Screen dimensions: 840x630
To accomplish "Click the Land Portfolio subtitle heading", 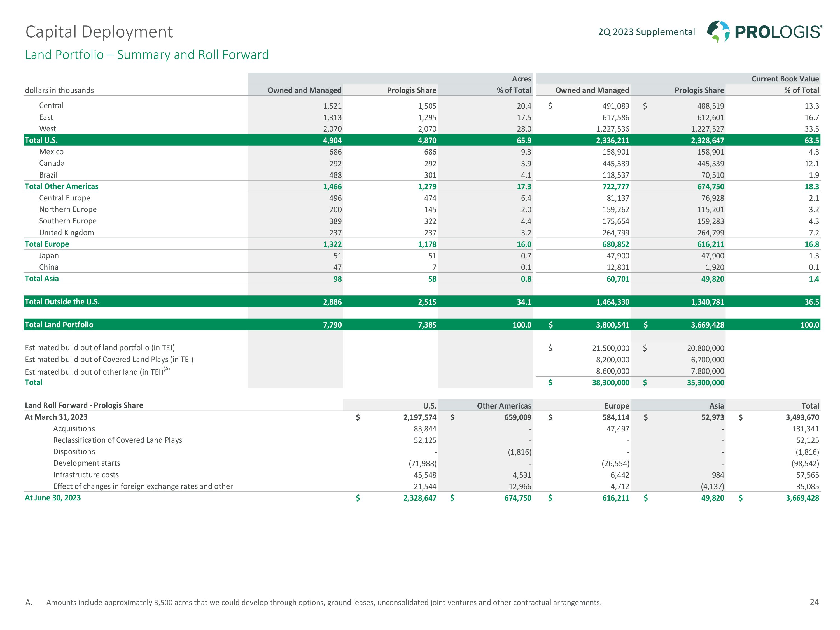I will tap(147, 55).
